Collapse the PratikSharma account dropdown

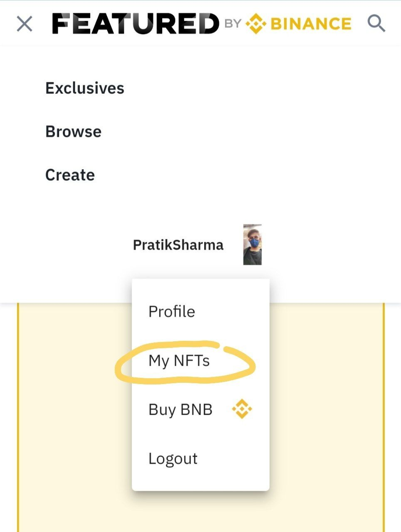[178, 245]
